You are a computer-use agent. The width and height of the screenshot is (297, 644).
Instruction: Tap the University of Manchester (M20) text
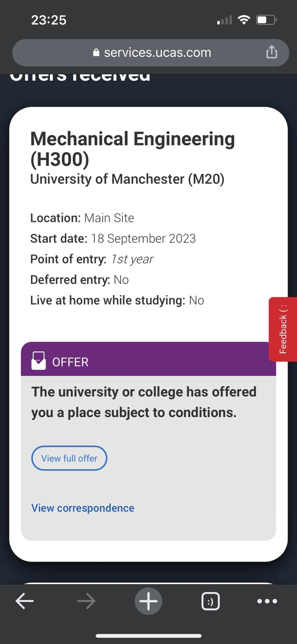pos(127,179)
